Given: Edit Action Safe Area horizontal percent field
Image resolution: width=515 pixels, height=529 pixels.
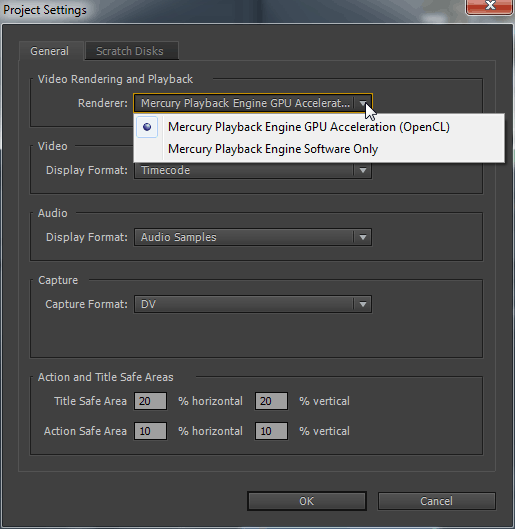Looking at the screenshot, I should [150, 431].
